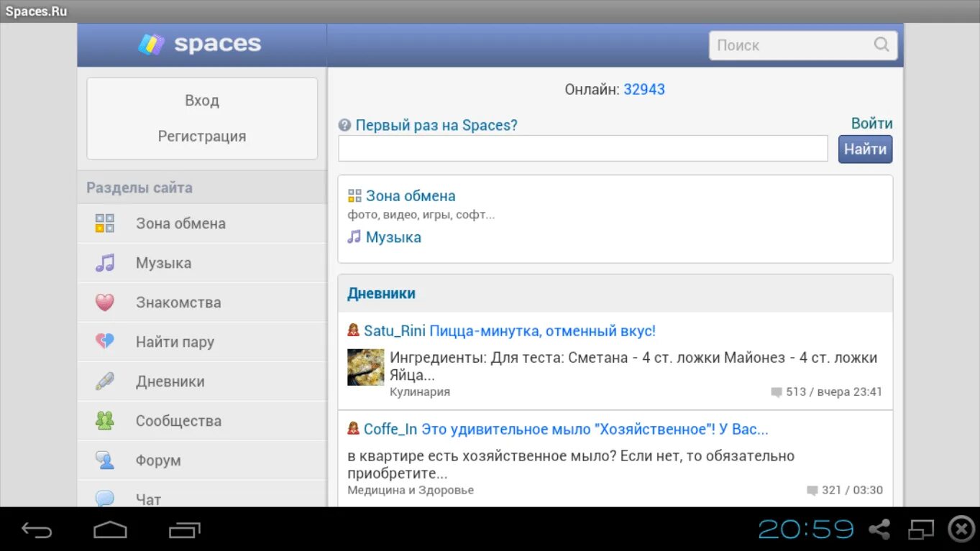Screen dimensions: 980x551
Task: Click the Войти link
Action: 871,124
